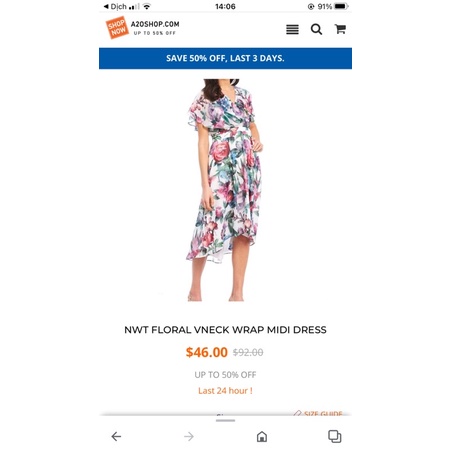Open the browser home icon
450x450 pixels.
coord(262,436)
